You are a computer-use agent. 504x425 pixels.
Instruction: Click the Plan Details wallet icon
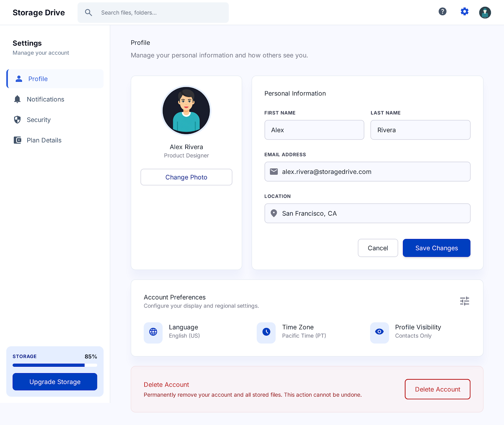click(x=17, y=140)
